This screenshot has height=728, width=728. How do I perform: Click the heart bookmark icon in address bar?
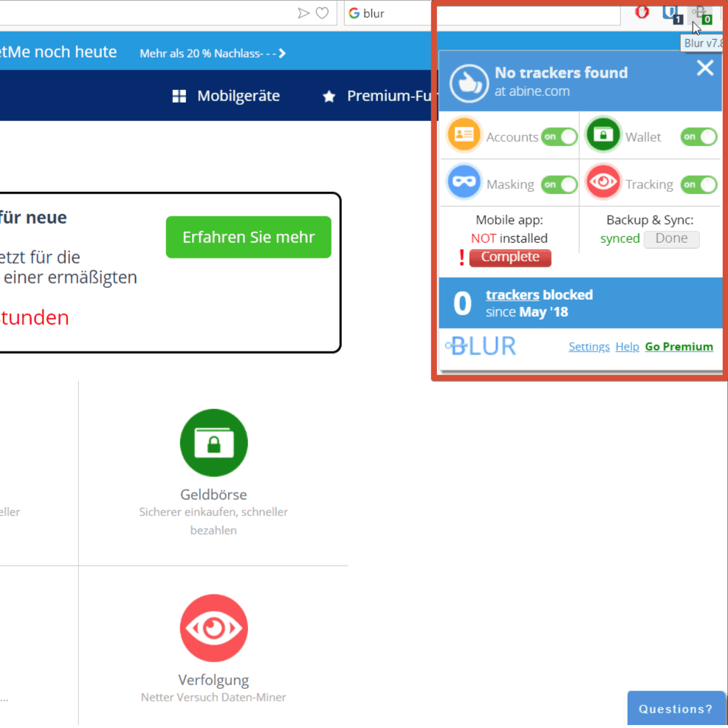pos(322,13)
